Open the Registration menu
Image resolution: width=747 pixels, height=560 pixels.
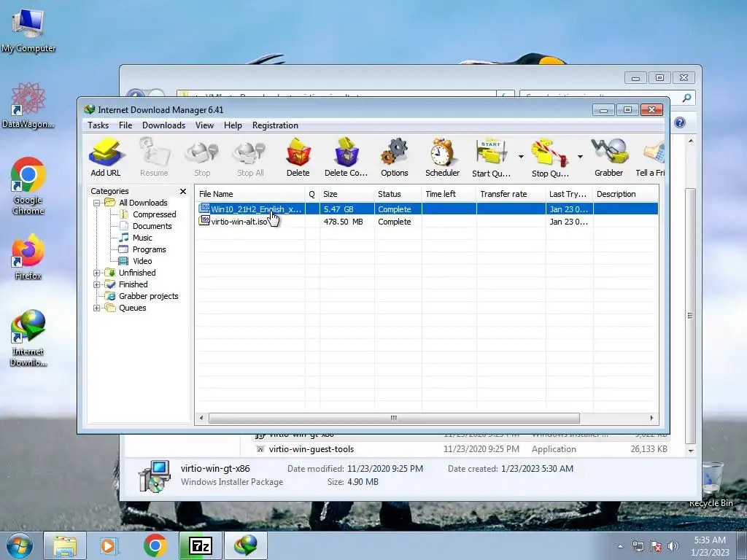click(275, 125)
